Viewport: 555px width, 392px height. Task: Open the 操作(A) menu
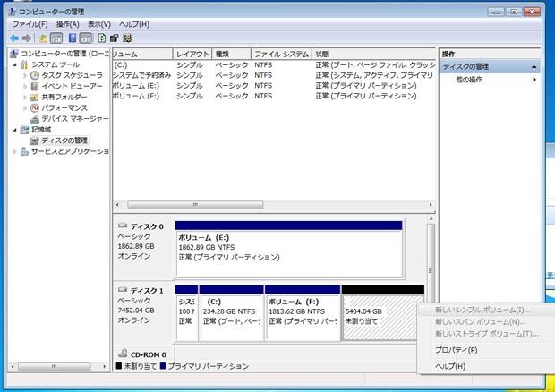[68, 24]
